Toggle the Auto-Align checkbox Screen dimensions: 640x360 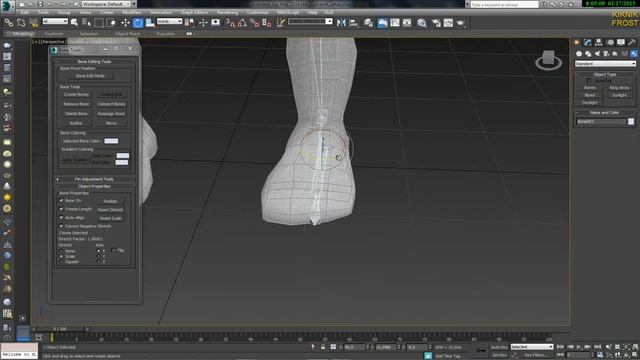coord(61,218)
